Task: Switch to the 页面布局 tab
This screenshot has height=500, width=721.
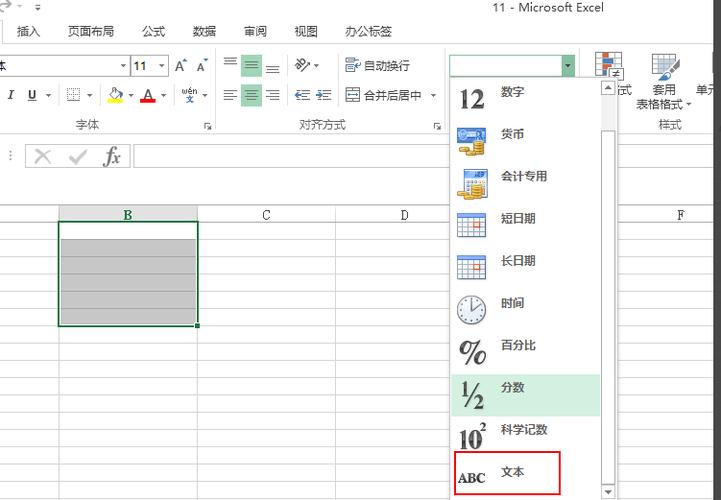Action: 91,32
